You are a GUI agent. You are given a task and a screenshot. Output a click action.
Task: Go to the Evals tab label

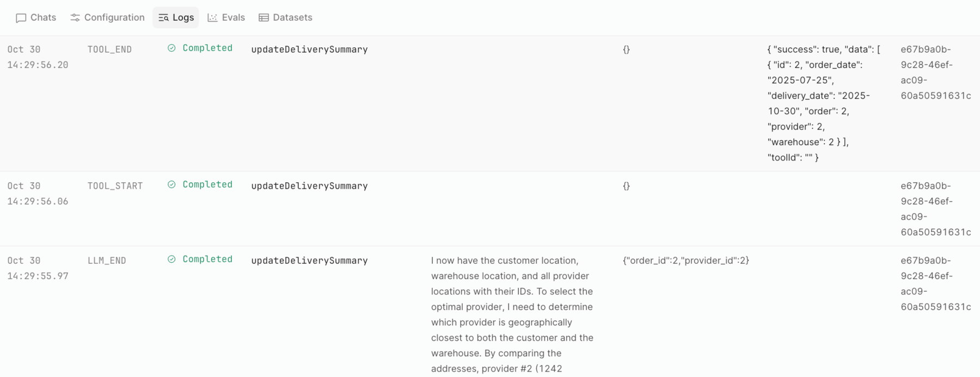pyautogui.click(x=234, y=17)
